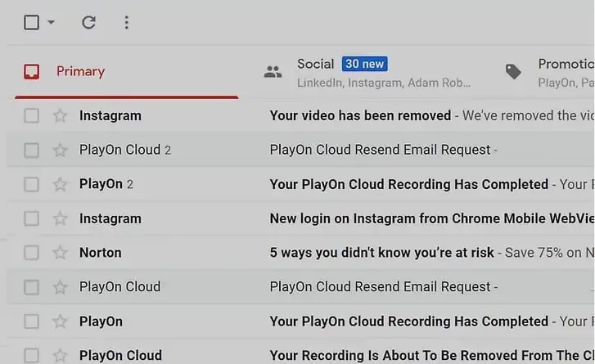Star the Norton email
Screen dimensions: 595x364
(x=60, y=253)
